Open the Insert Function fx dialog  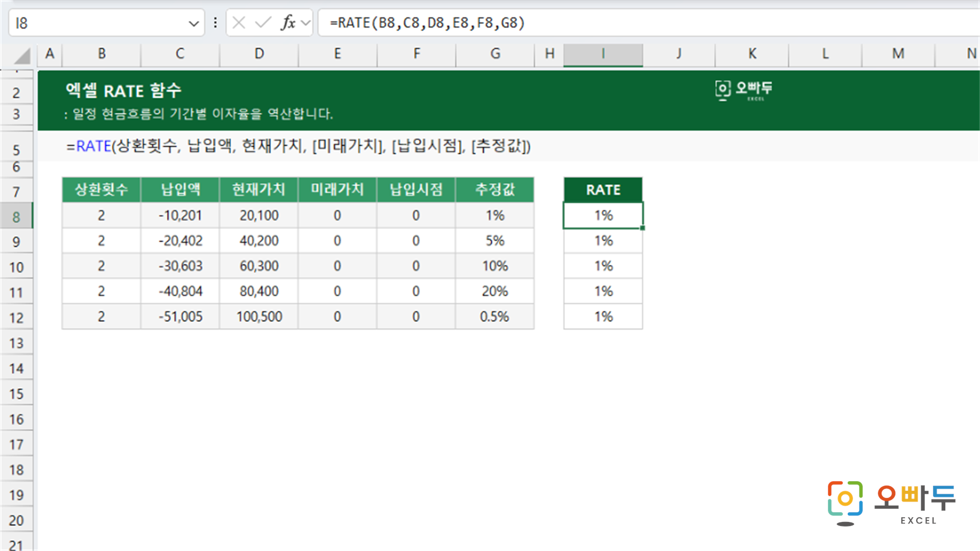[x=288, y=22]
